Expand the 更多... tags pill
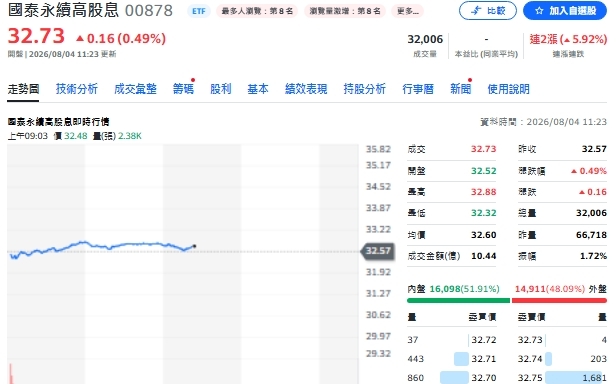616x384 pixels. [408, 11]
